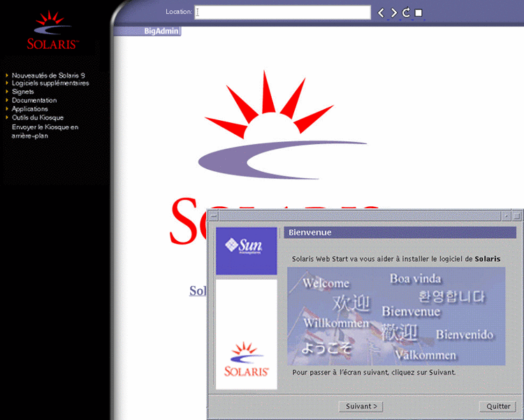Go forward with the right arrow icon
Viewport: 524px width, 420px height.
[394, 13]
